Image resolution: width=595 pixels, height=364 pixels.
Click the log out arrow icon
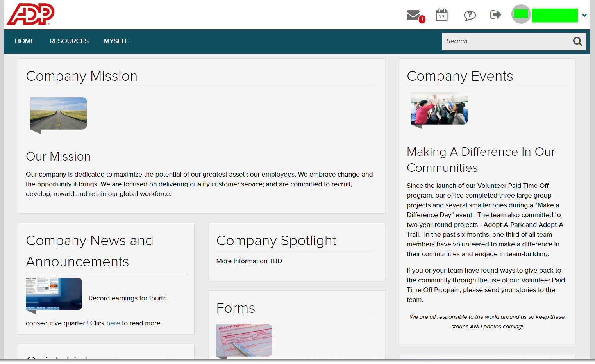point(495,15)
